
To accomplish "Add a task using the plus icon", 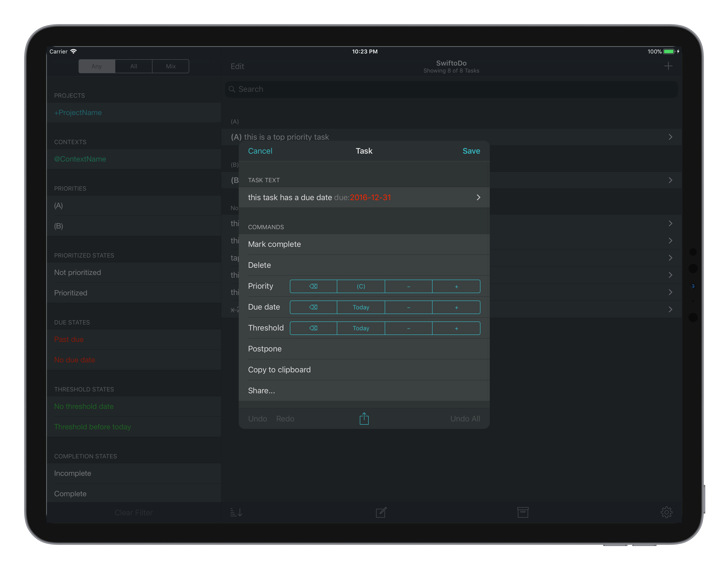I will 669,66.
